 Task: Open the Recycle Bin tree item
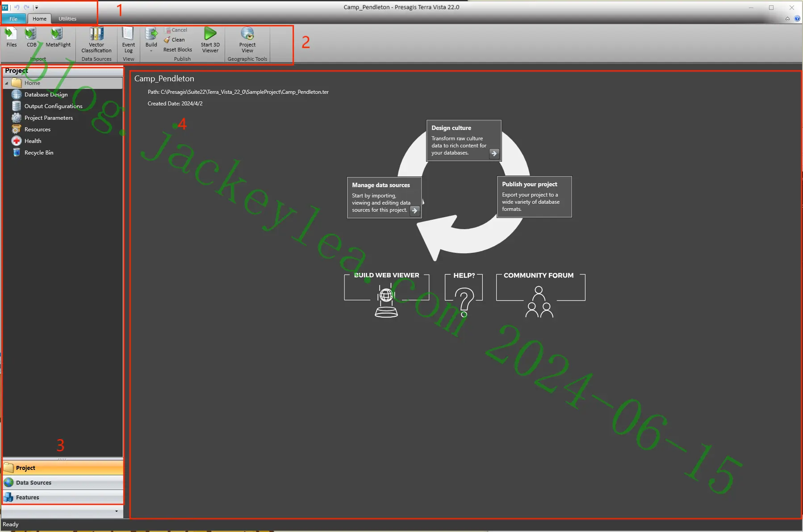pyautogui.click(x=39, y=153)
